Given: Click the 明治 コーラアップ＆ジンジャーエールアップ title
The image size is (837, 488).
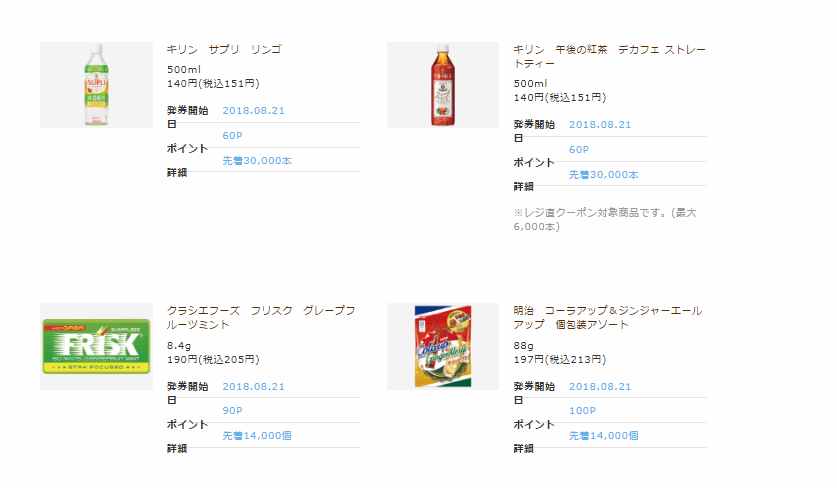Looking at the screenshot, I should pyautogui.click(x=608, y=317).
